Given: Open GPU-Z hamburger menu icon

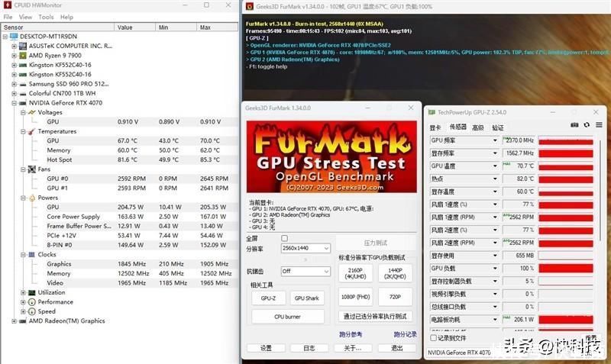Looking at the screenshot, I should coord(599,125).
